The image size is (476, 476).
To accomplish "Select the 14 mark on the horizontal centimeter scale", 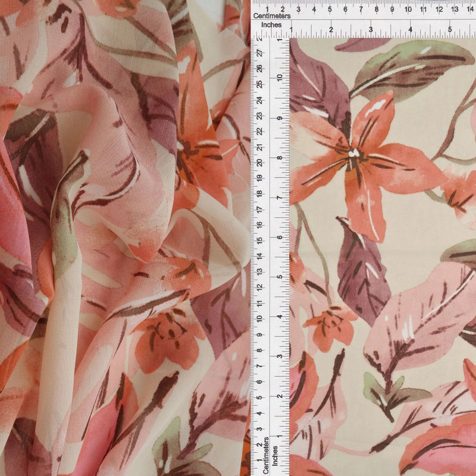I will click(x=470, y=10).
